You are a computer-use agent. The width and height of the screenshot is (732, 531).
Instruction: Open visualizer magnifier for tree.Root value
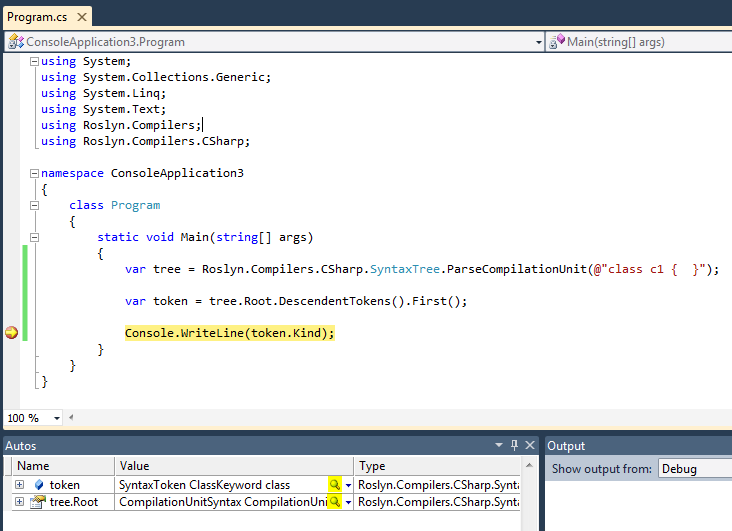point(334,502)
